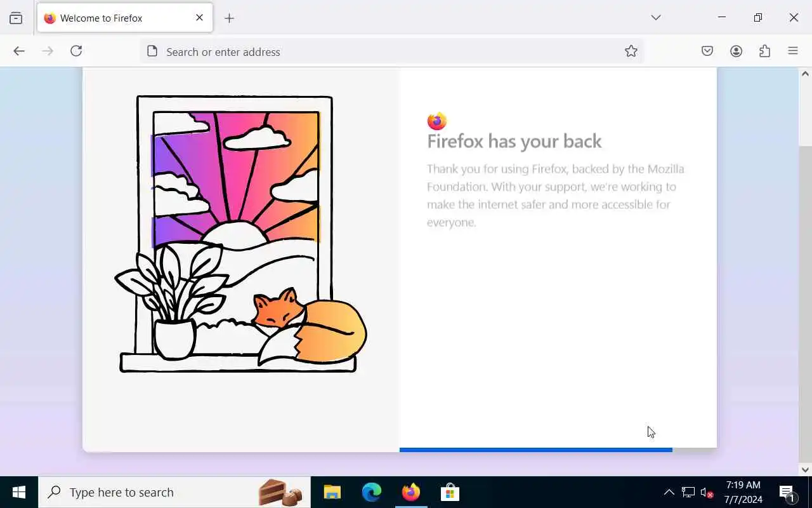The image size is (812, 508).
Task: Reload the current page
Action: pyautogui.click(x=76, y=51)
